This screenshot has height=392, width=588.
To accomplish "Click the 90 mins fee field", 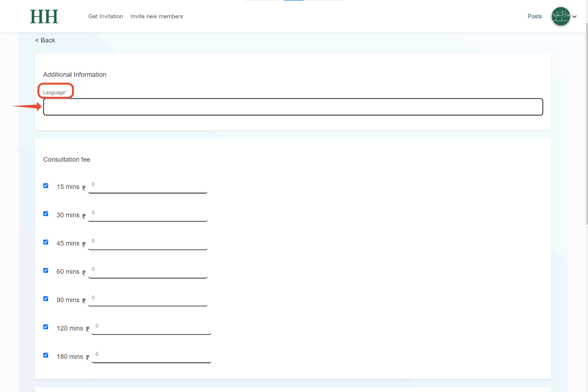I will point(148,300).
